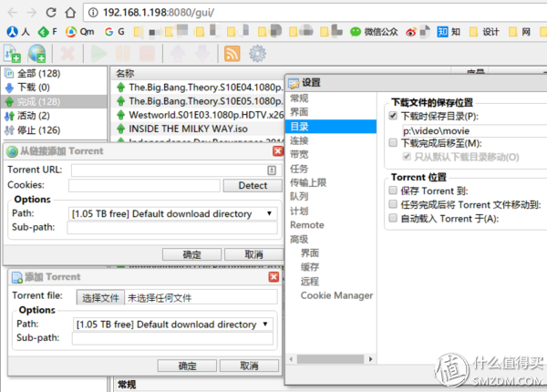The width and height of the screenshot is (547, 392).
Task: Reload the page with browser refresh icon
Action: [51, 13]
